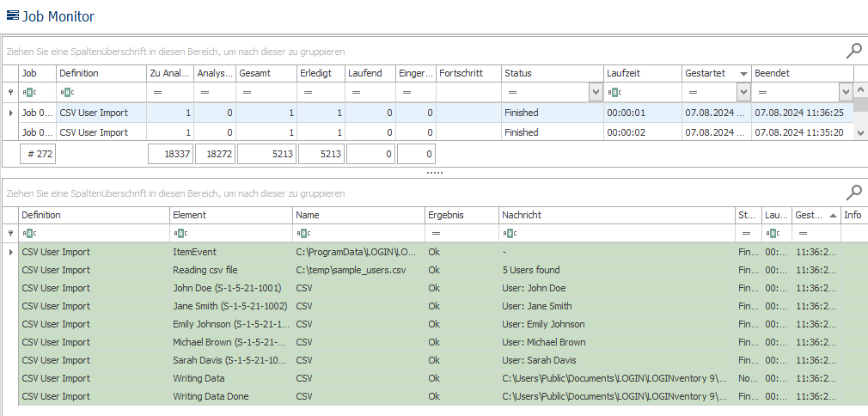
Task: Click the 18272 summary total
Action: [216, 154]
